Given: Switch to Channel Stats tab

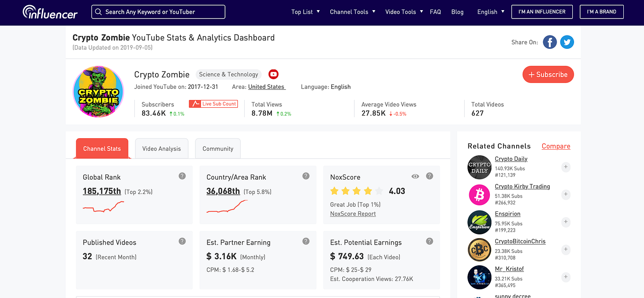Looking at the screenshot, I should 102,148.
